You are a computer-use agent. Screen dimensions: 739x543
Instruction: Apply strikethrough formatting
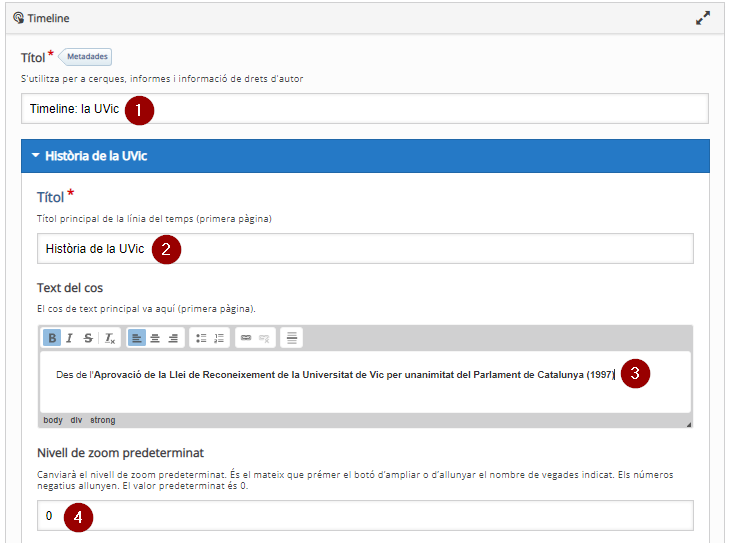point(88,338)
